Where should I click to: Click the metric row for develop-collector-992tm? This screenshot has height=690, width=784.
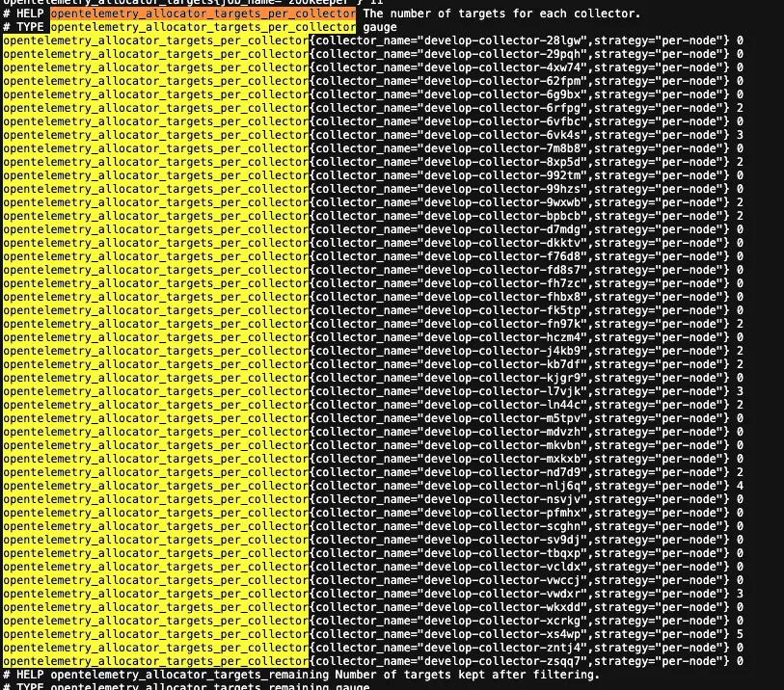pyautogui.click(x=373, y=175)
